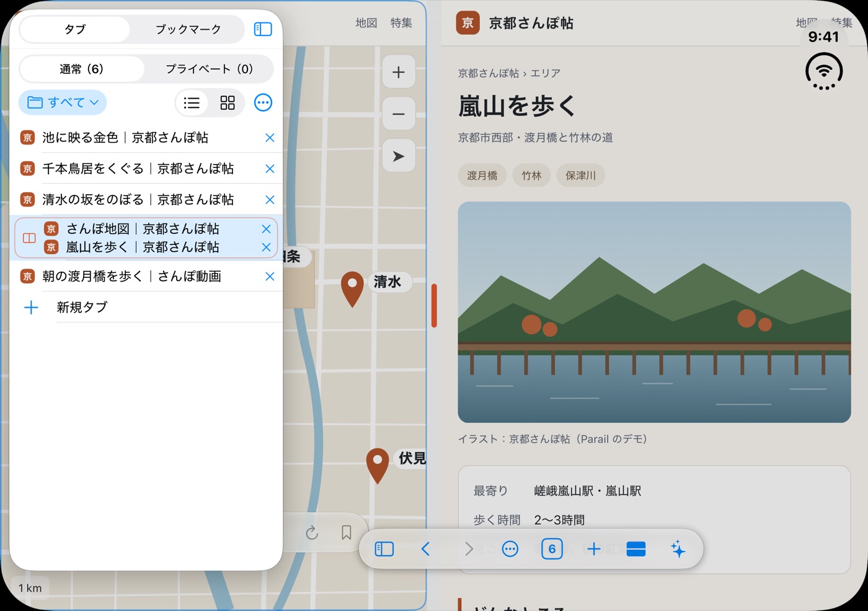Add a new tab from bottom toolbar
Image resolution: width=868 pixels, height=611 pixels.
tap(593, 549)
